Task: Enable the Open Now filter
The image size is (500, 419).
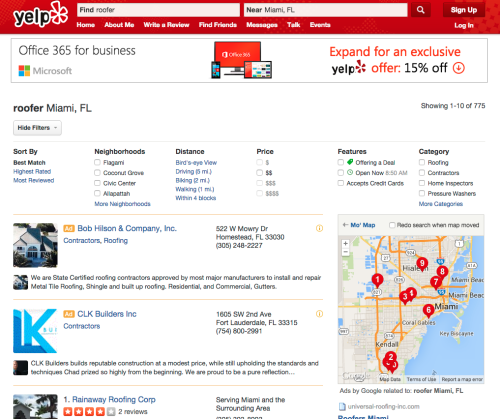Action: point(340,173)
